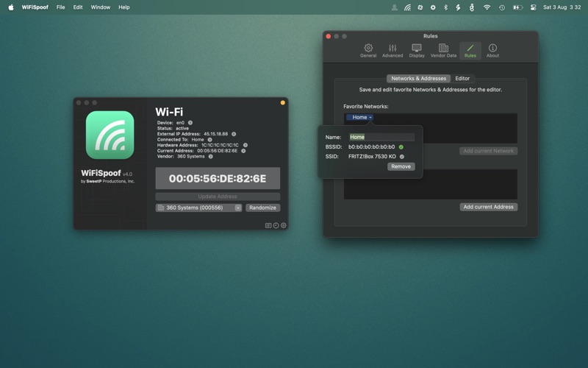Click the MAC address field 00:05:56:DE:82:6E
The height and width of the screenshot is (368, 588).
(x=218, y=178)
